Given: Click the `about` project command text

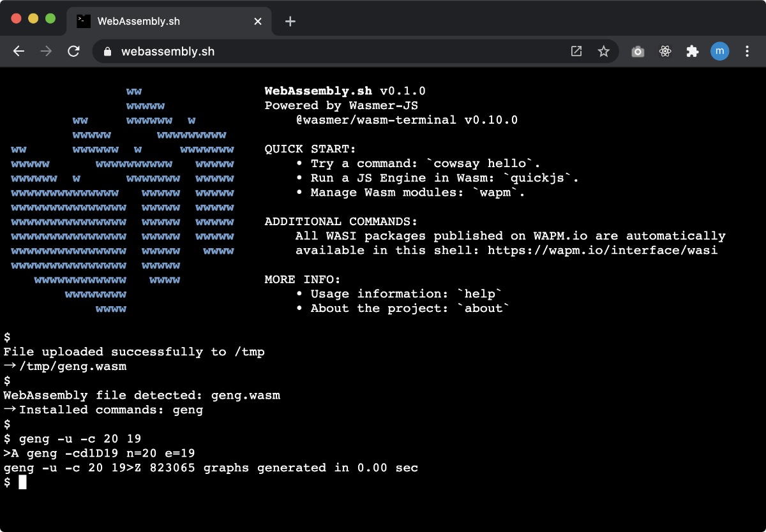Looking at the screenshot, I should 484,309.
